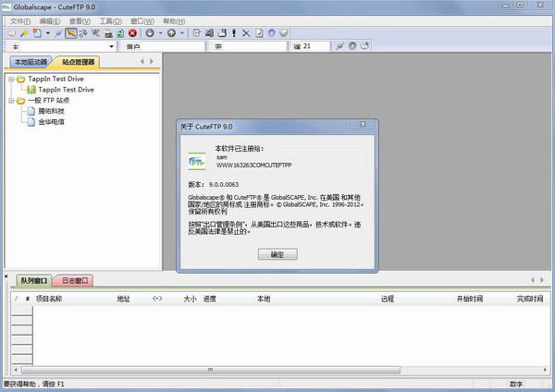Open the 窗口(W) menu

coord(142,21)
